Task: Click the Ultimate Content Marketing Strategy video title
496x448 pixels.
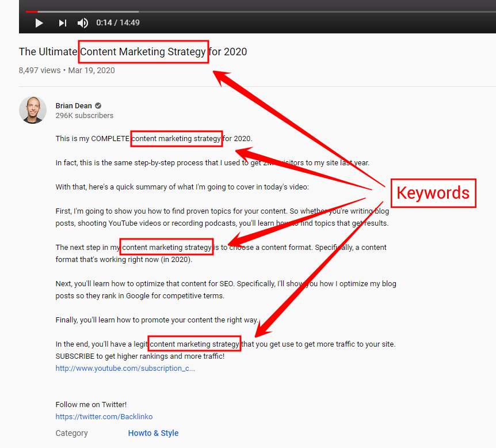Action: pos(133,52)
